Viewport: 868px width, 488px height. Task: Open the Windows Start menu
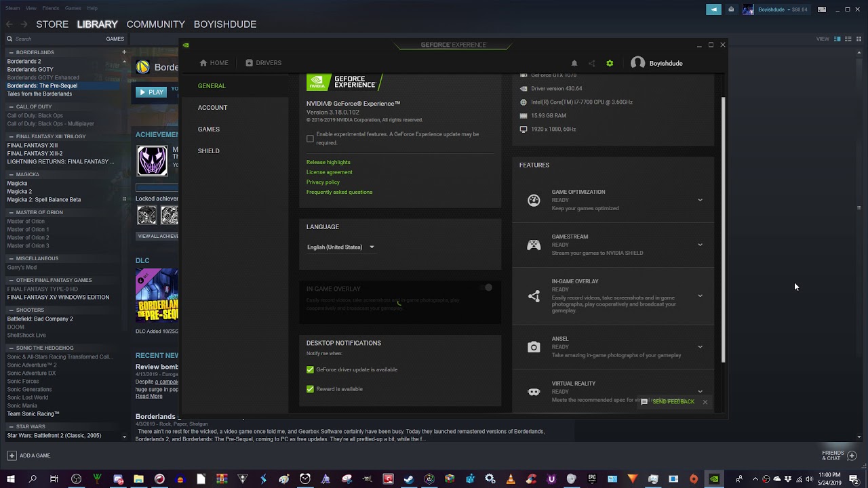coord(10,479)
